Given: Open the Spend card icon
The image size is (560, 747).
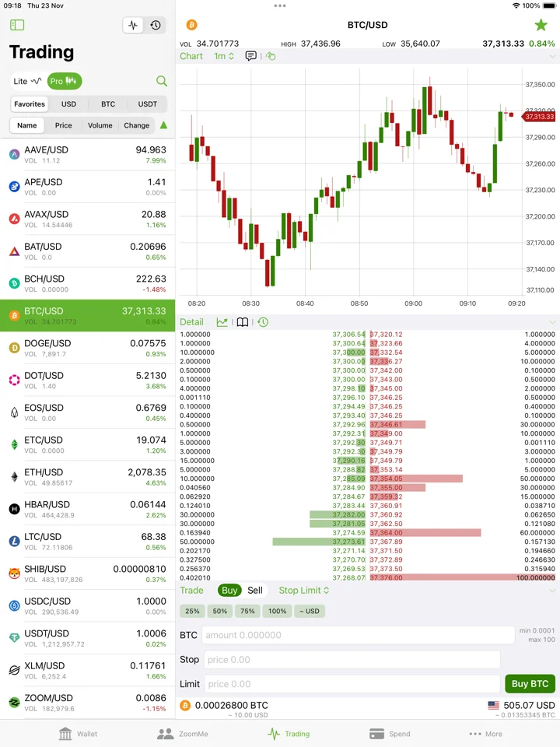Looking at the screenshot, I should (x=376, y=734).
